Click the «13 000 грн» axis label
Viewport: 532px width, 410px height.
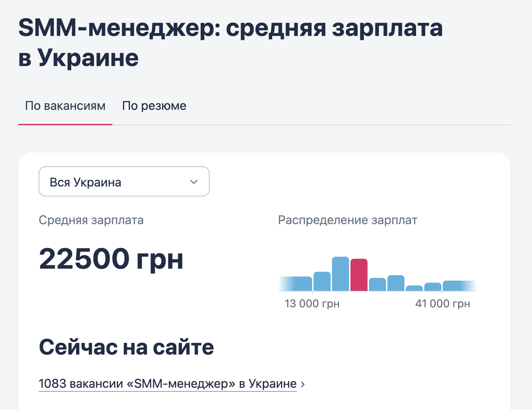[312, 303]
